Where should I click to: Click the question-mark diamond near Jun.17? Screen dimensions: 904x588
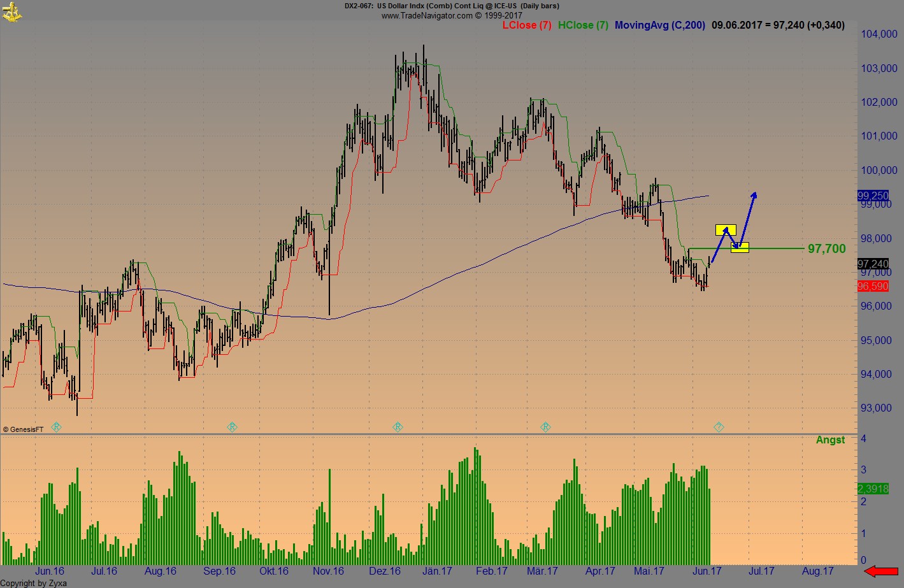(x=718, y=427)
